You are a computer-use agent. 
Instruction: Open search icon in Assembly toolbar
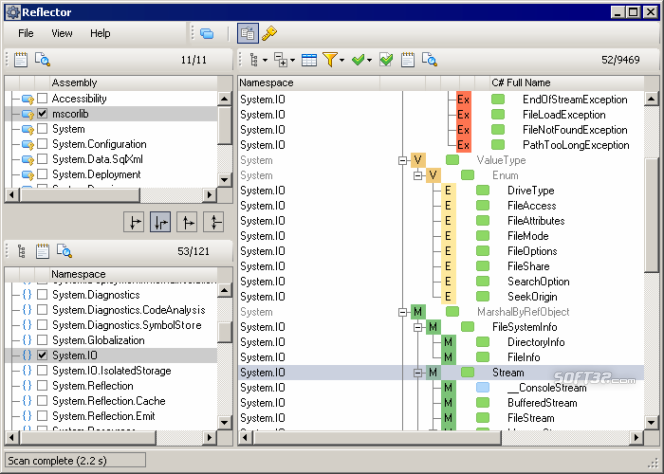coord(42,60)
